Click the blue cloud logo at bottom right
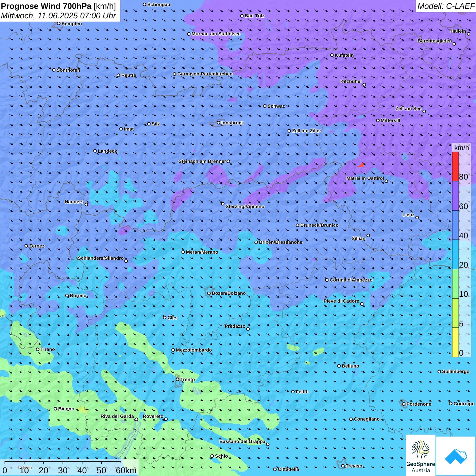The image size is (476, 476). click(x=456, y=456)
